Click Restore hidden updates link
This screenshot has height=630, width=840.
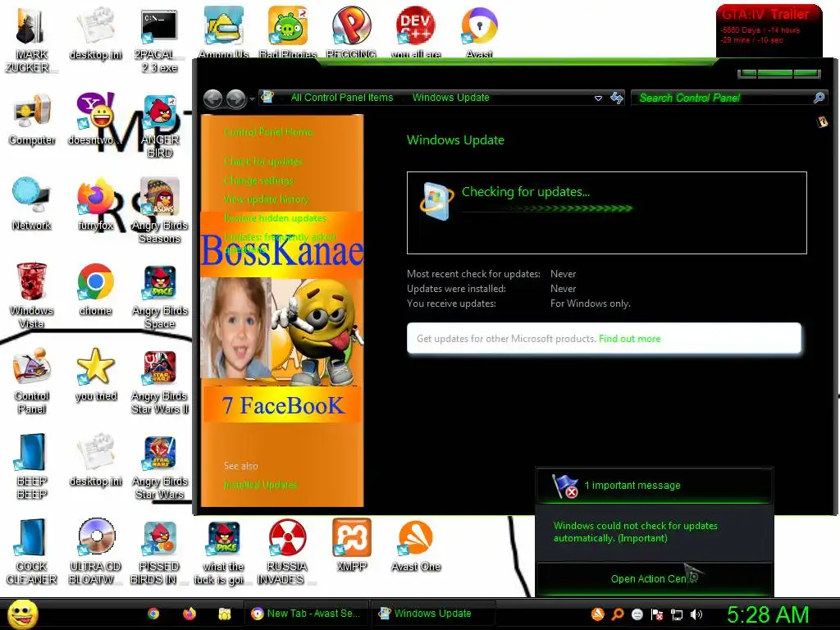tap(275, 218)
